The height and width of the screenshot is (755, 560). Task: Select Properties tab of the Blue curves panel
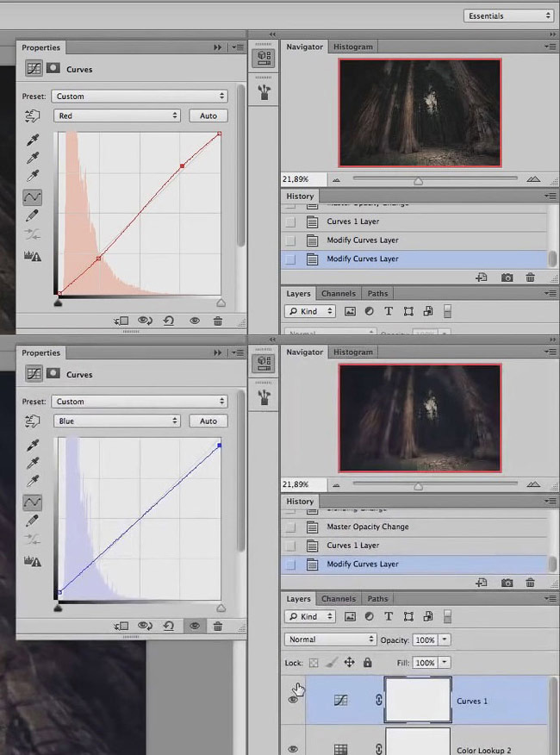point(41,353)
